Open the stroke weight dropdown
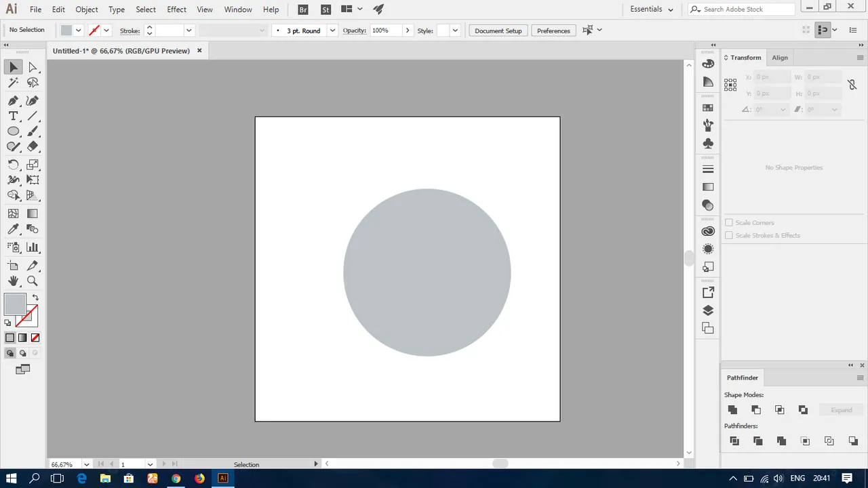The width and height of the screenshot is (868, 488). [x=189, y=30]
